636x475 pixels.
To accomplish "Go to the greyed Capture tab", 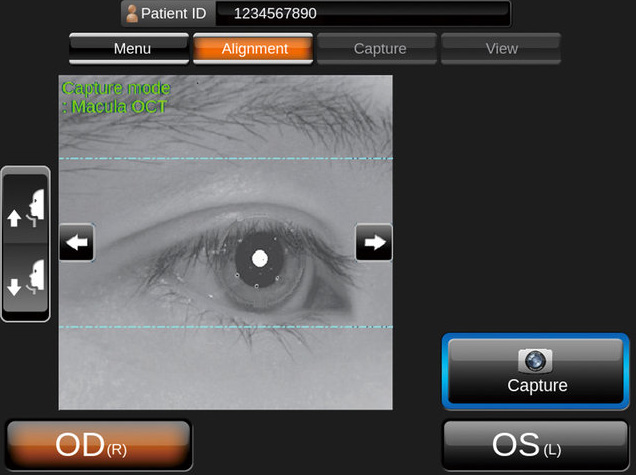I will [378, 48].
